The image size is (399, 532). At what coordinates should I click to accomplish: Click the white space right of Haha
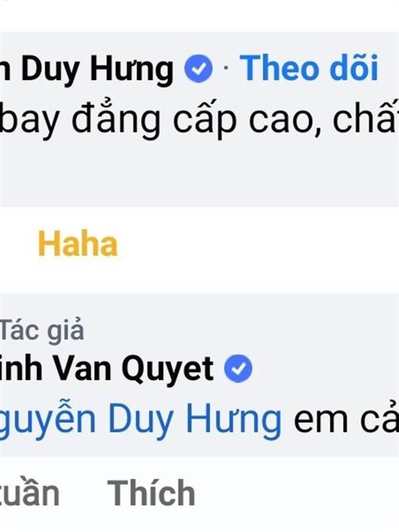tap(258, 243)
